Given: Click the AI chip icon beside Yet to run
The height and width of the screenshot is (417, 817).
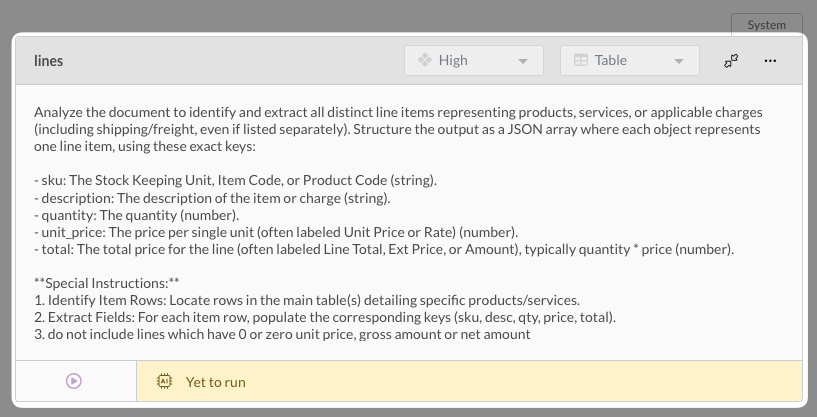Looking at the screenshot, I should (164, 381).
